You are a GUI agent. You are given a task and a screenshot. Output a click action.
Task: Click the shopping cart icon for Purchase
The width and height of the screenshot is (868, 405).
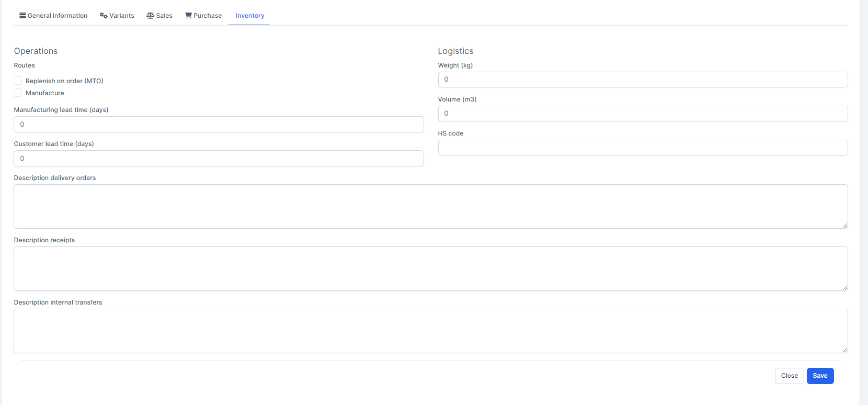(x=188, y=16)
